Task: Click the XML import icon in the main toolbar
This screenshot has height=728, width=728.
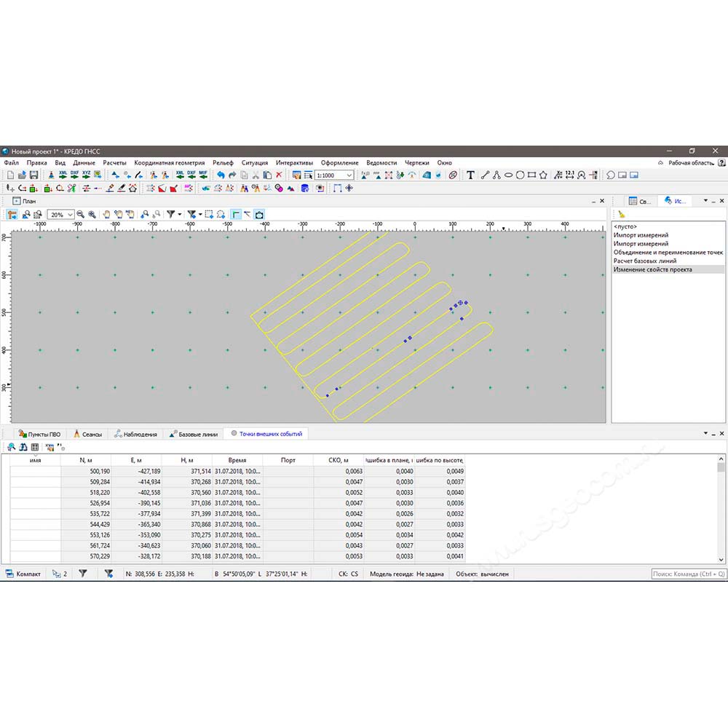Action: click(63, 175)
